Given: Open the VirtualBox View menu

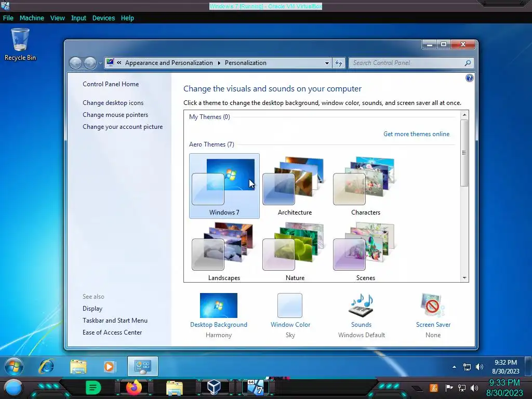Looking at the screenshot, I should coord(57,18).
